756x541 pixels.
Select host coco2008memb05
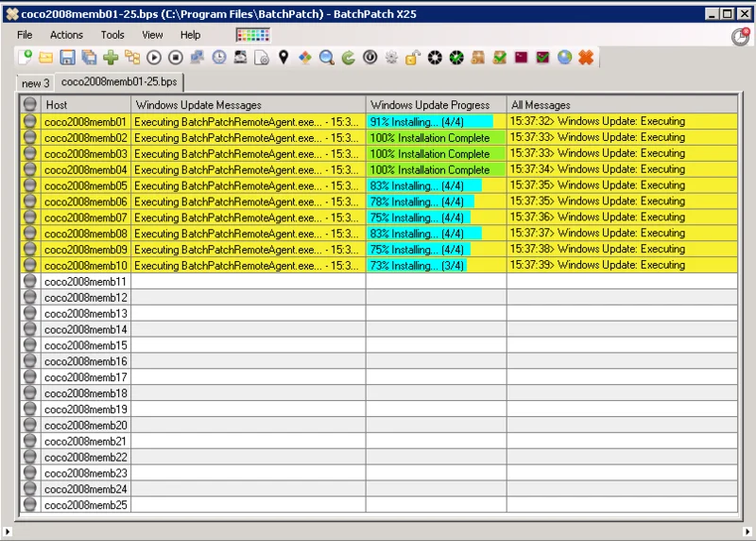pos(86,185)
